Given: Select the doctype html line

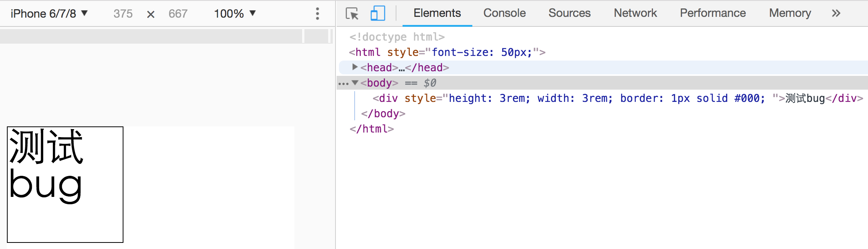Looking at the screenshot, I should pyautogui.click(x=397, y=37).
